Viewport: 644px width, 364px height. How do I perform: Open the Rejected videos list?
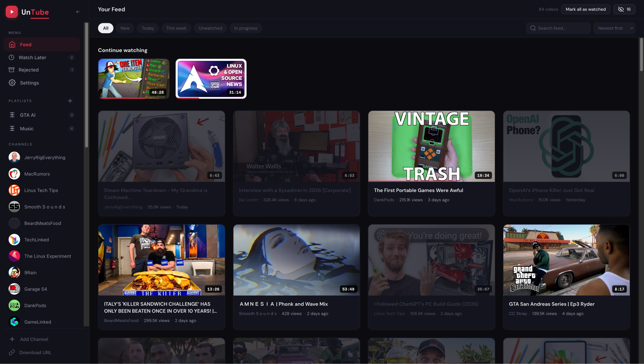coord(42,70)
